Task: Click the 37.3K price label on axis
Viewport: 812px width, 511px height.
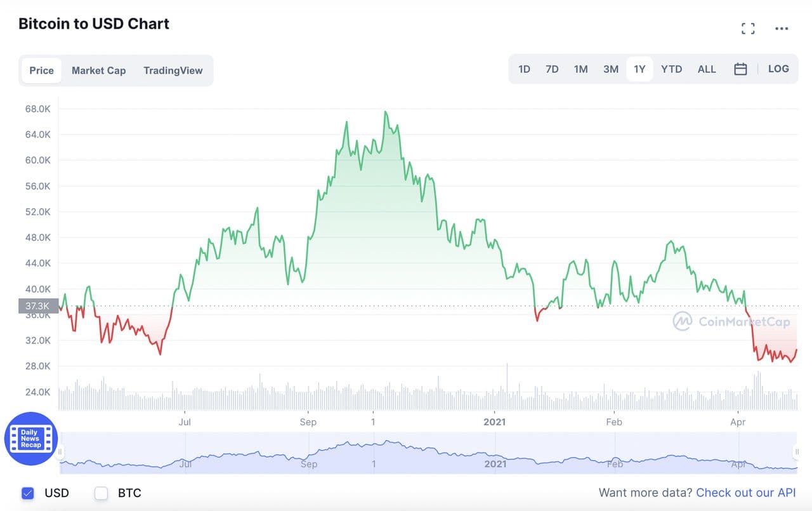Action: pyautogui.click(x=38, y=306)
